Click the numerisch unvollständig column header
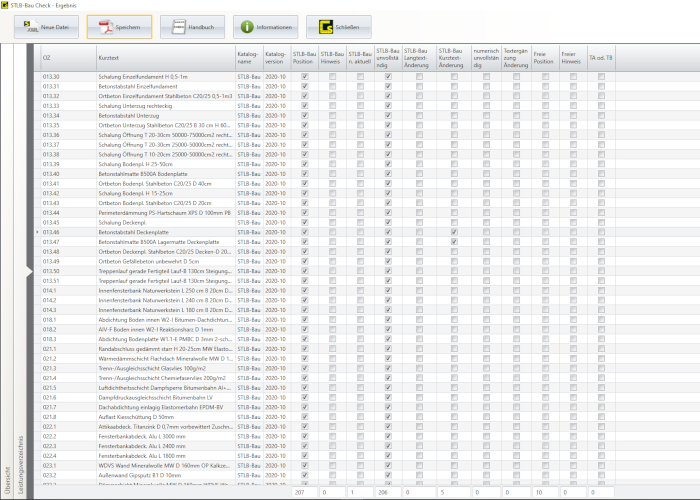 tap(487, 58)
